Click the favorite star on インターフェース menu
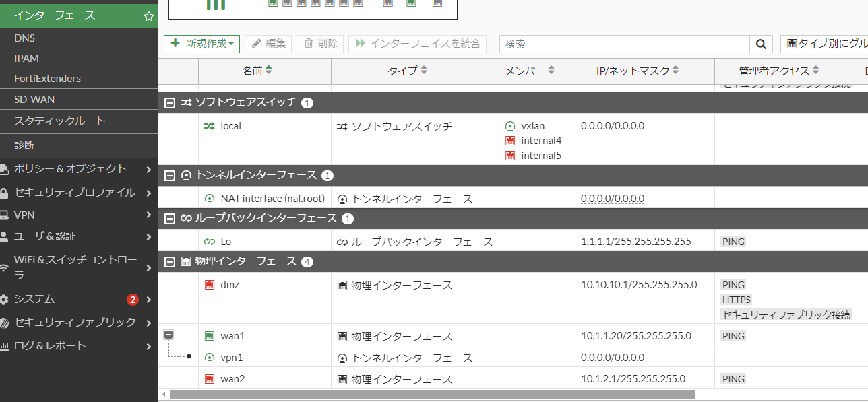 [x=148, y=15]
